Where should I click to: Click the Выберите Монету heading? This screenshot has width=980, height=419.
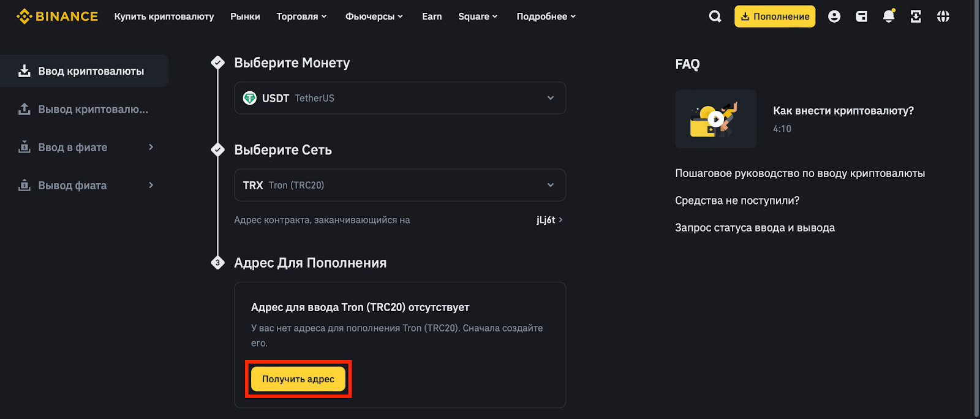tap(292, 63)
